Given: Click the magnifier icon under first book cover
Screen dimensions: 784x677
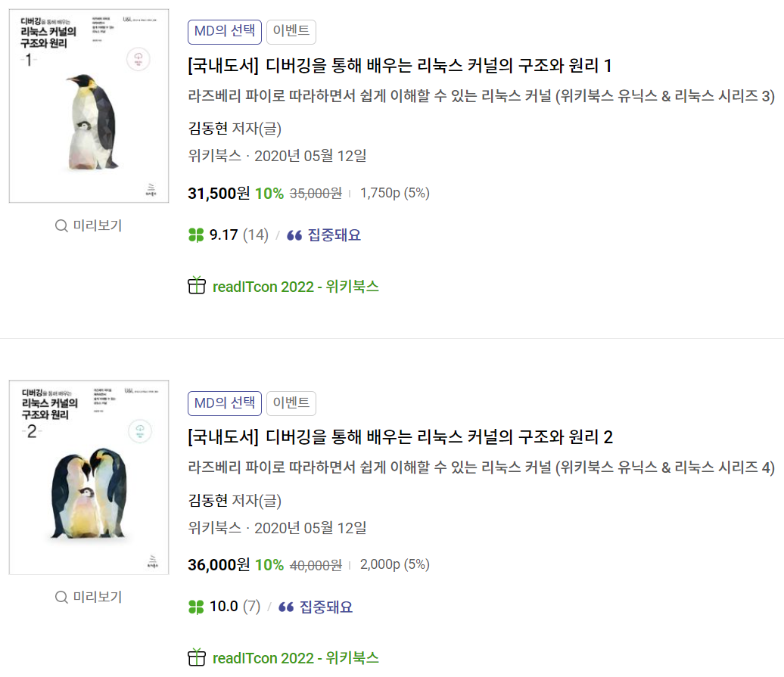Looking at the screenshot, I should point(62,225).
